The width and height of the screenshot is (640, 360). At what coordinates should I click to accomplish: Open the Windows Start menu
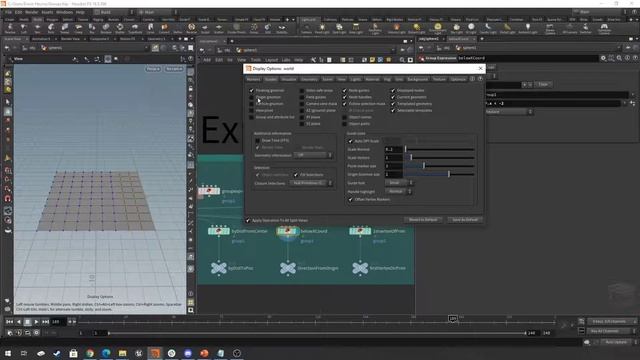tap(8, 353)
